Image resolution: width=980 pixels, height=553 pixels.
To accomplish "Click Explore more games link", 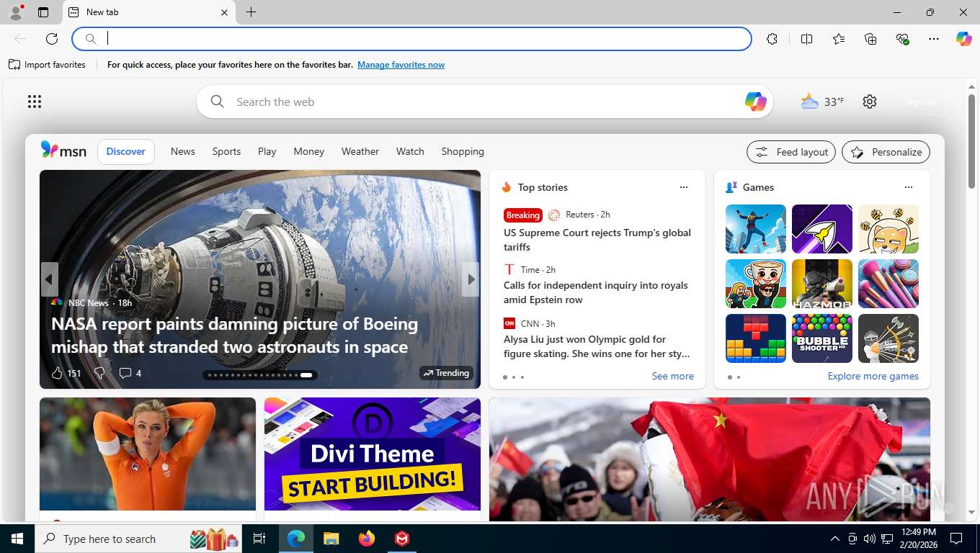I will 873,376.
